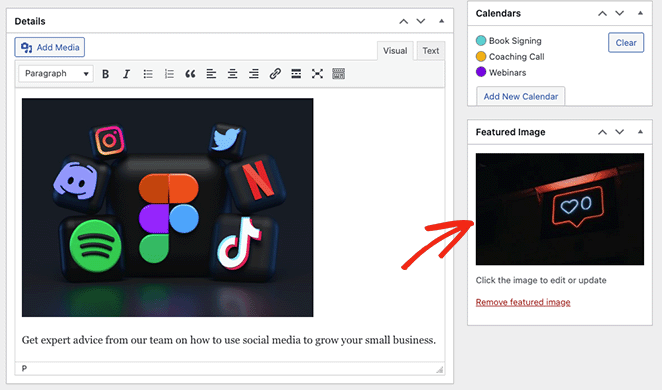
Task: Toggle the toolbar kitchen sink
Action: (338, 74)
